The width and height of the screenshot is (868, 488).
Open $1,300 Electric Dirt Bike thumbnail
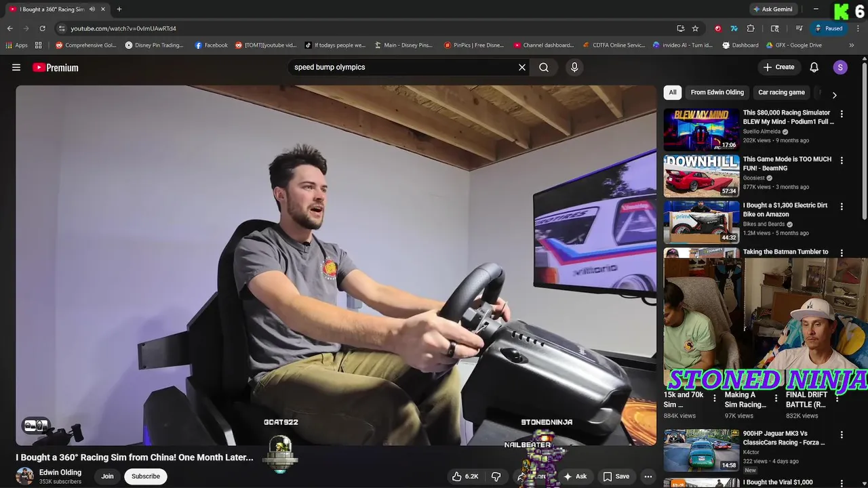click(x=701, y=222)
